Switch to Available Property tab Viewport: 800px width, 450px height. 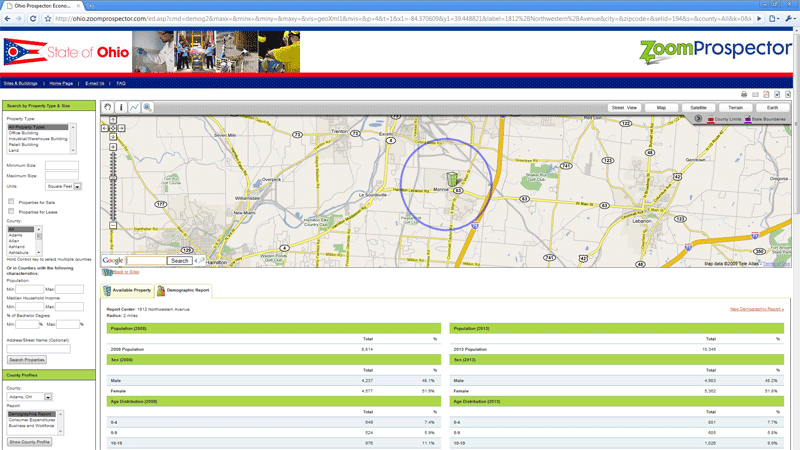128,290
